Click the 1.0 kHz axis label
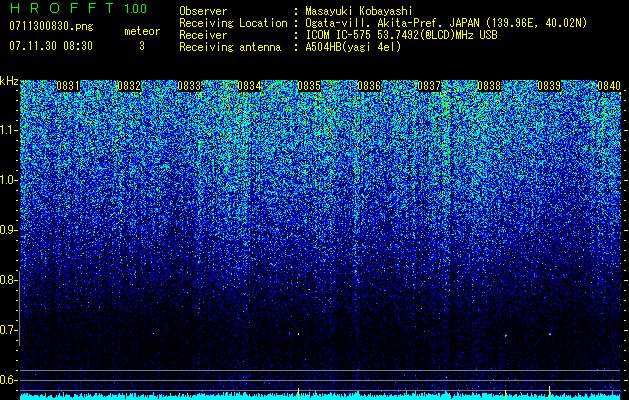 (8, 180)
